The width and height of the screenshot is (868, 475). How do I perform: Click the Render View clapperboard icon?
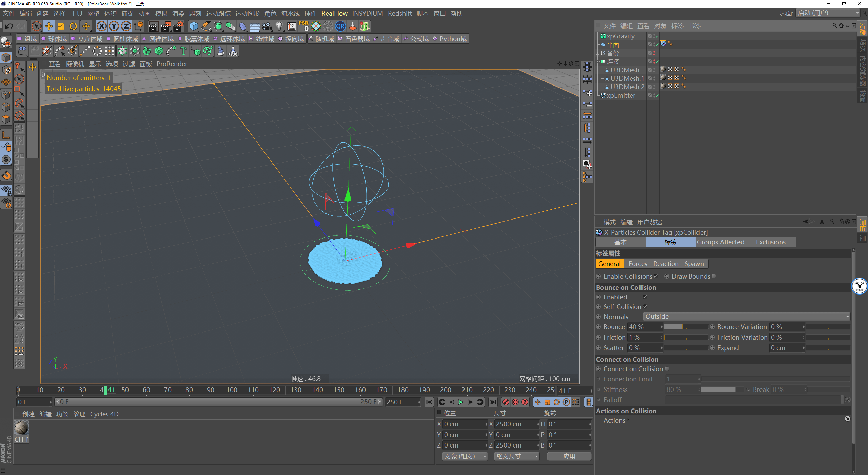(153, 26)
